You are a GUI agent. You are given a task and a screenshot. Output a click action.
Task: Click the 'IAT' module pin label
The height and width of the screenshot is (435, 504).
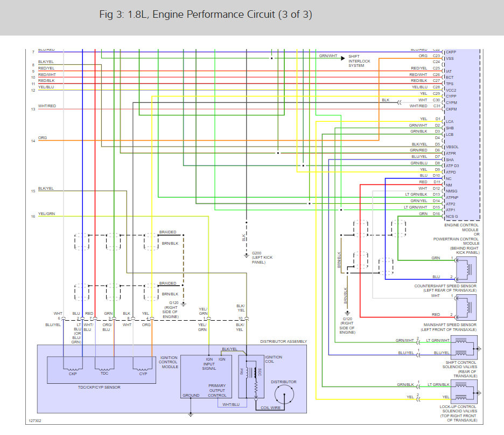449,72
